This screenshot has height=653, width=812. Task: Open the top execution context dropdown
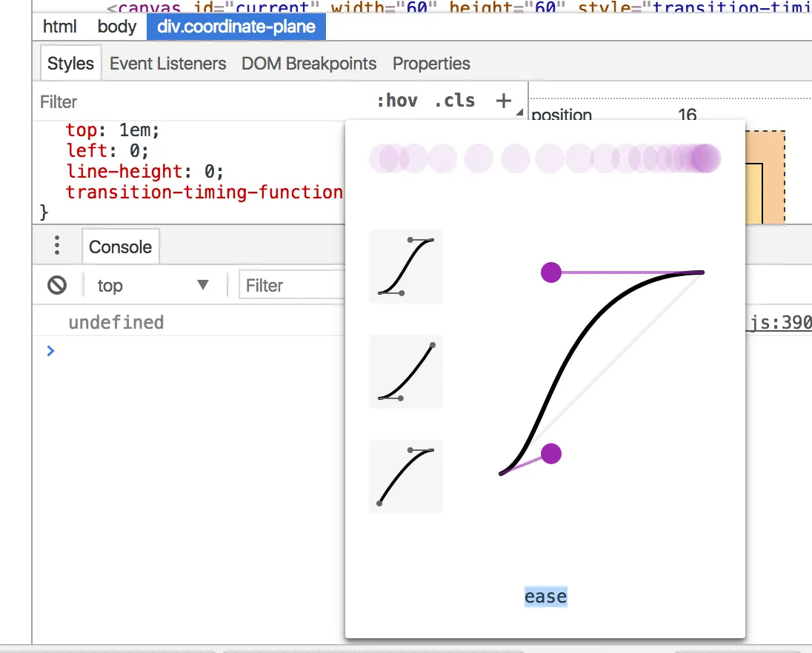pos(153,285)
